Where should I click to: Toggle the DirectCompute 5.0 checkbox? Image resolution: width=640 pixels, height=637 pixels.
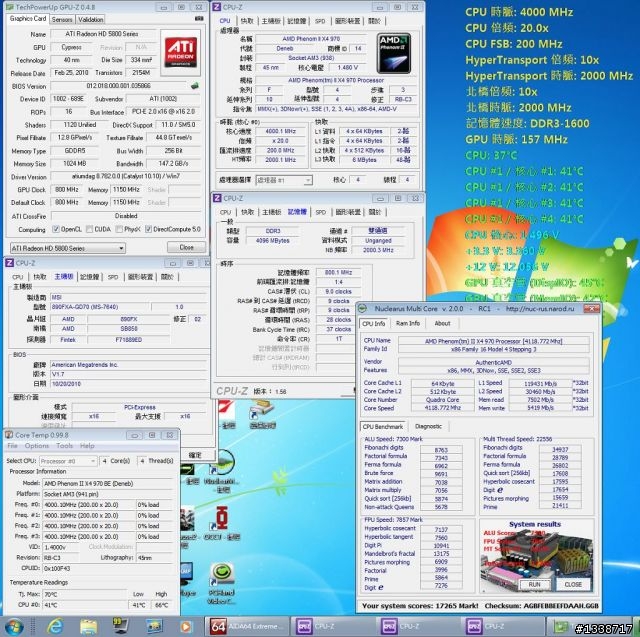[149, 229]
